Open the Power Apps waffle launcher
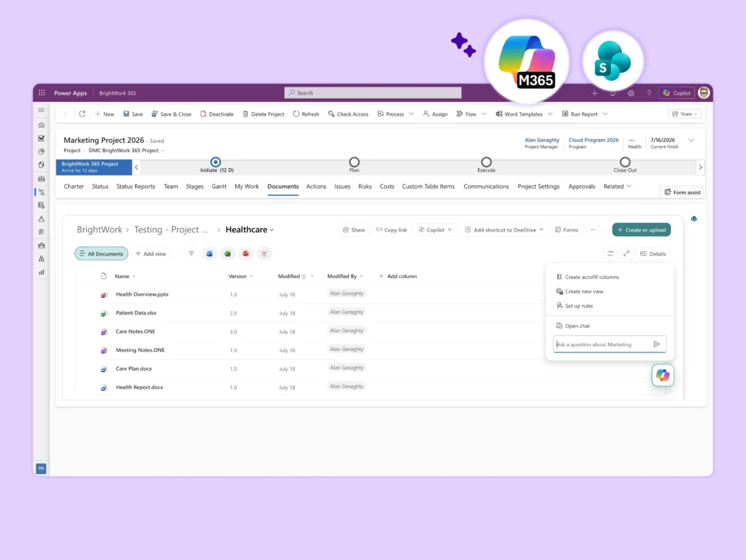The image size is (746, 560). [42, 92]
